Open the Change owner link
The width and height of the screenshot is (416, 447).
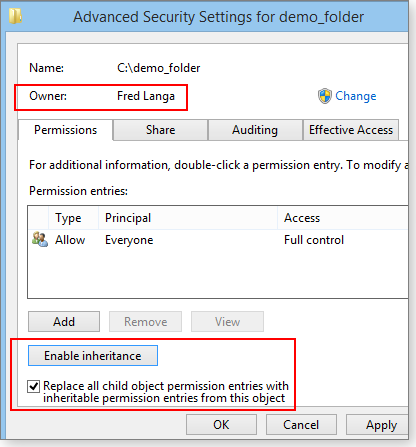click(356, 96)
